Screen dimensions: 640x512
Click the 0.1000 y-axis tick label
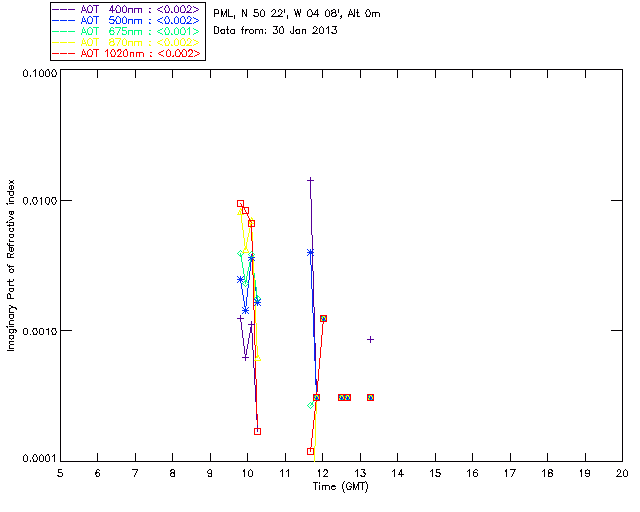(39, 73)
